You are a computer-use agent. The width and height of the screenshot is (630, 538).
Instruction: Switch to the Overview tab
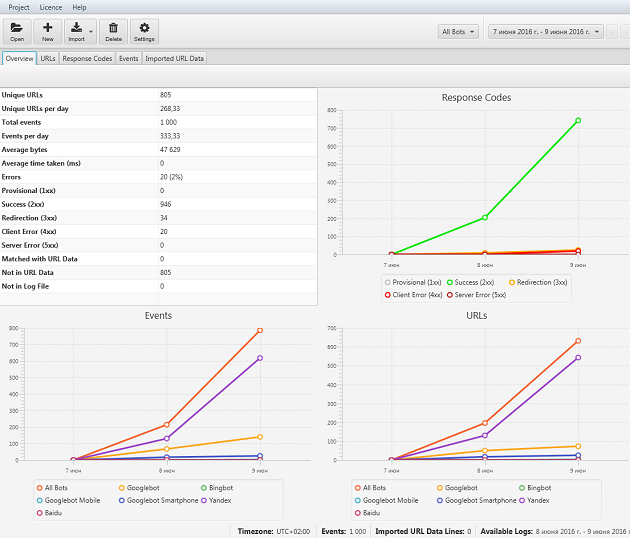click(19, 58)
